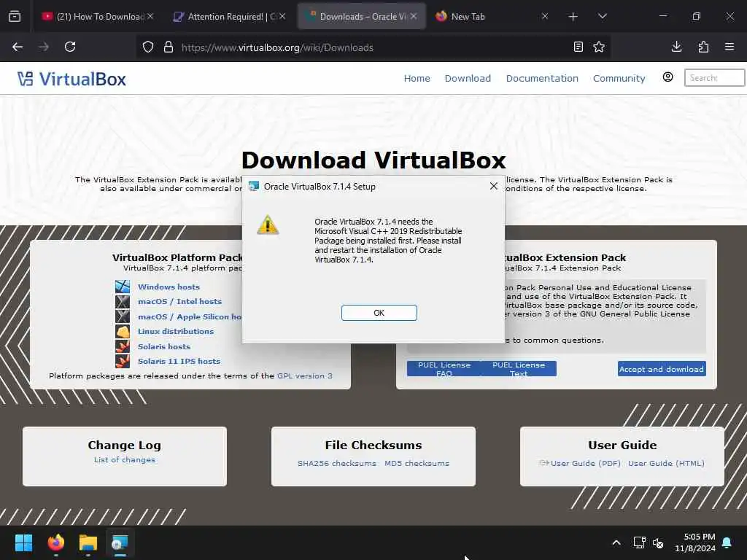Open the Firefox View icon at top left
747x560 pixels.
[15, 16]
